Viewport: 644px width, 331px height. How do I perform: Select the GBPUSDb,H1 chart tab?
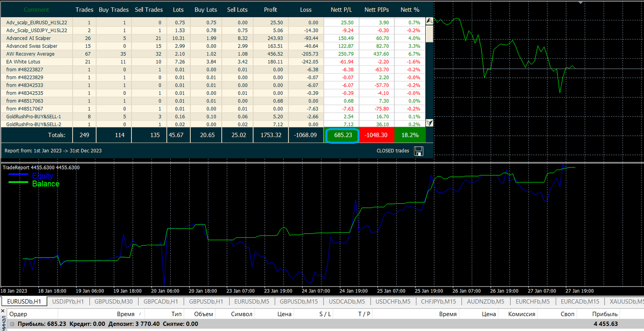(206, 301)
